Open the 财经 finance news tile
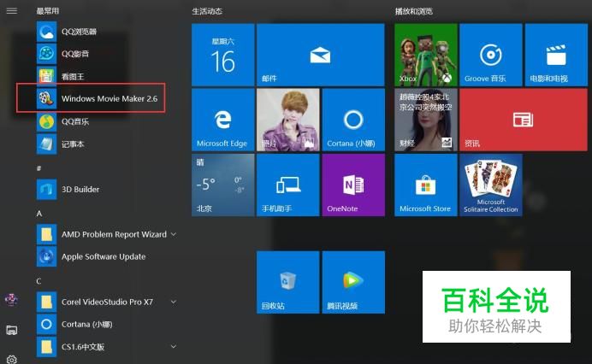Viewport: 592px width, 364px height. click(426, 120)
